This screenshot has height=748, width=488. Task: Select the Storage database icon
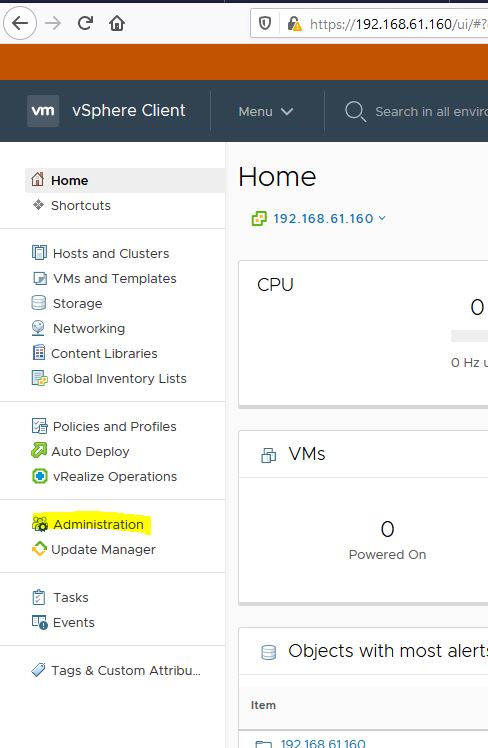click(x=39, y=303)
